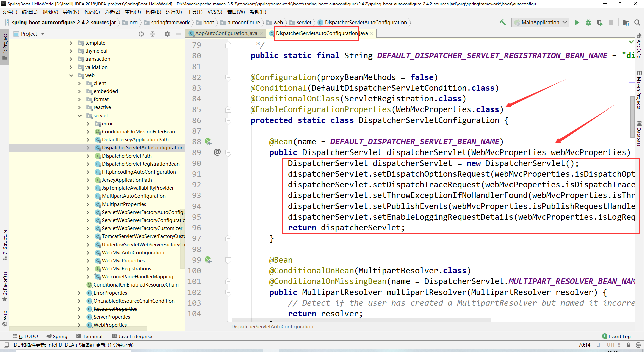Toggle the Event Log panel

[616, 336]
